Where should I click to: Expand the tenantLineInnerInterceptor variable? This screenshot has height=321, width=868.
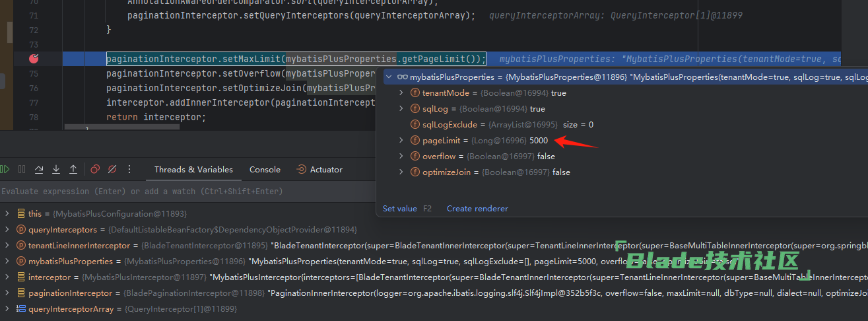[7, 246]
